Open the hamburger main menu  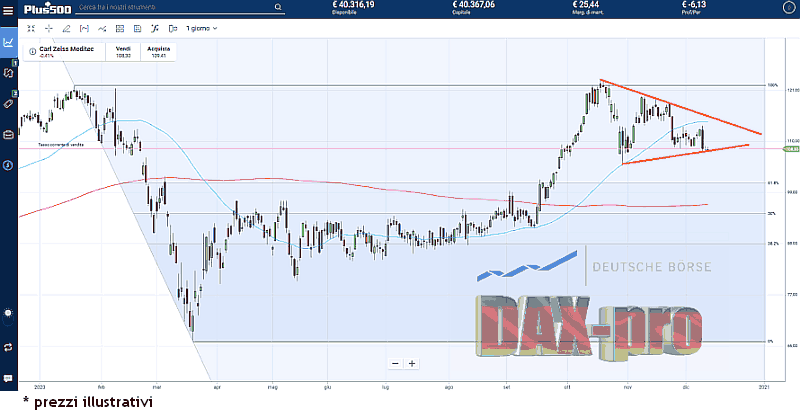coord(8,9)
